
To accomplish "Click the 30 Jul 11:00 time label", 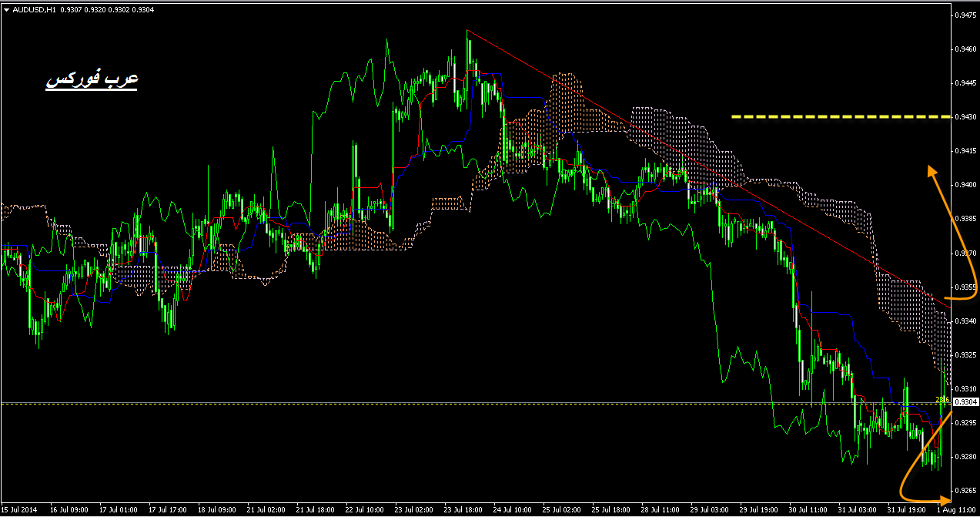I will pyautogui.click(x=808, y=509).
